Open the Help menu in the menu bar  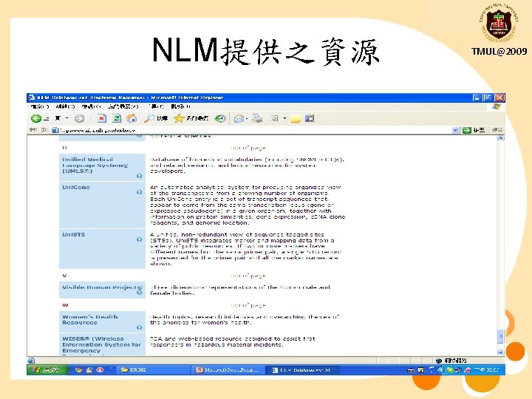(180, 106)
